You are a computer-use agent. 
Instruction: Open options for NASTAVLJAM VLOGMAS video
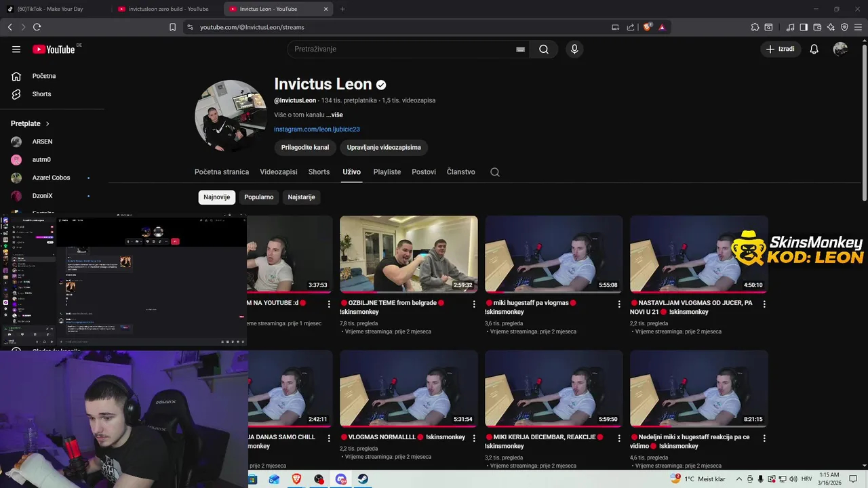764,304
